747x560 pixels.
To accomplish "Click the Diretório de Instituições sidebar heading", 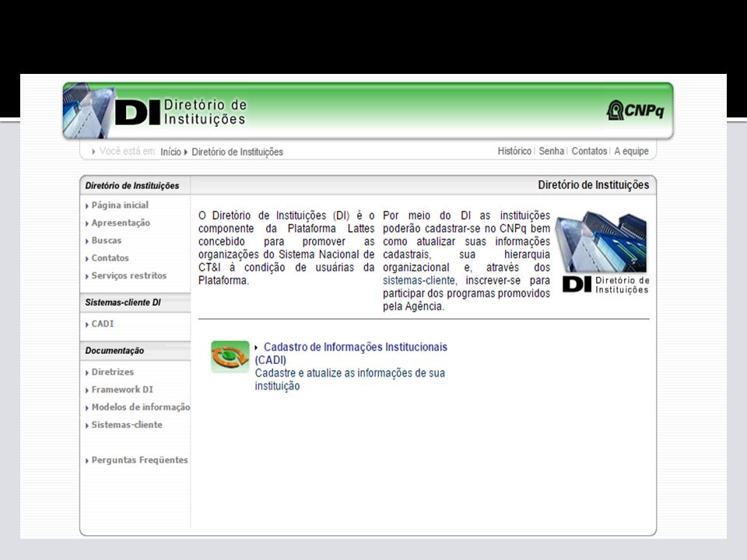I will [132, 186].
